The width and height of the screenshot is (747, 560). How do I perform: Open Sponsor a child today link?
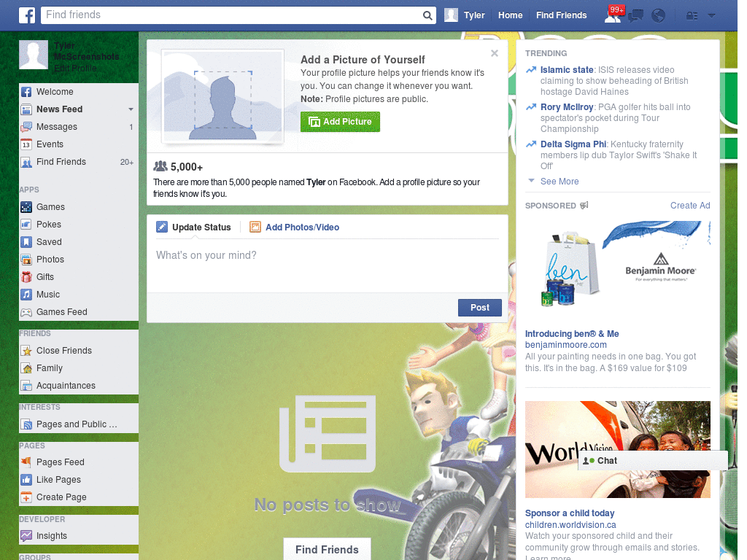click(569, 513)
